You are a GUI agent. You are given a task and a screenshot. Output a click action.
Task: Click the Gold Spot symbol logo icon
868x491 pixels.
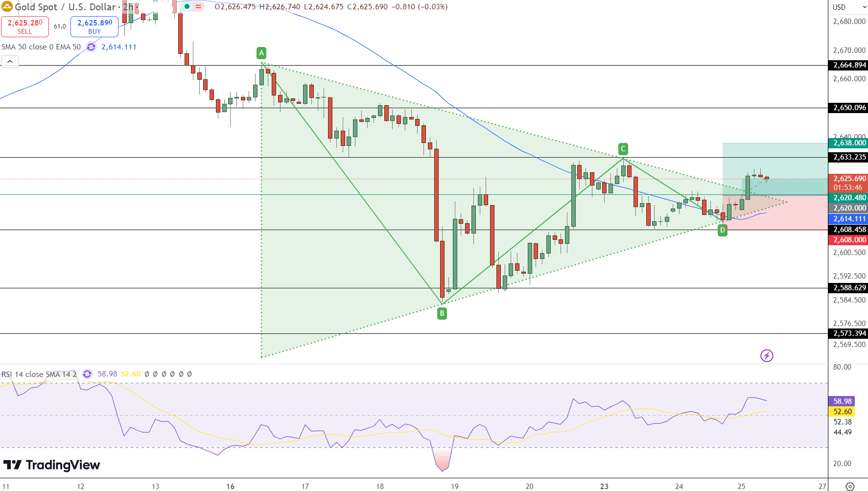click(7, 7)
